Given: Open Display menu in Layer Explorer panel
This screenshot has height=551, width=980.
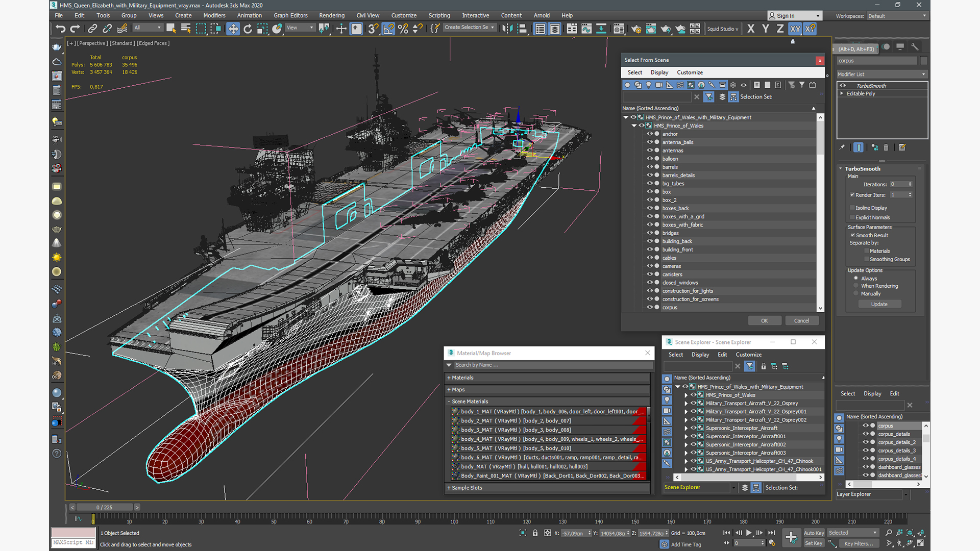Looking at the screenshot, I should tap(872, 393).
